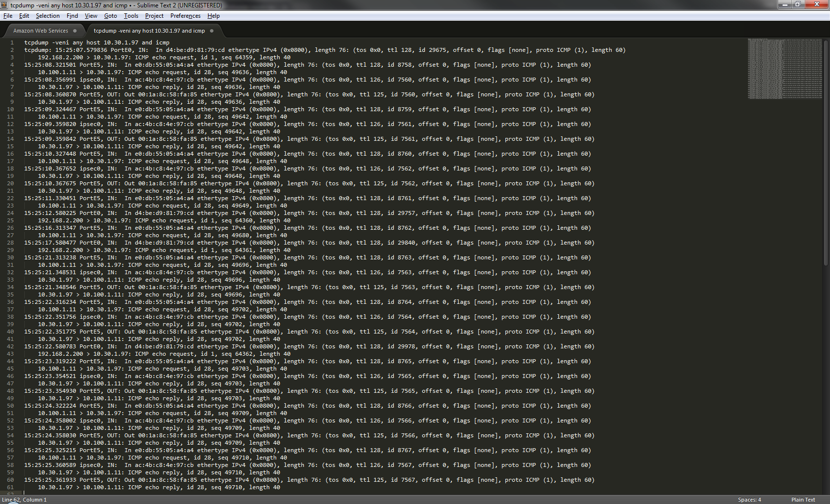
Task: Place cursor on the first line tcpdump command
Action: pyautogui.click(x=97, y=42)
